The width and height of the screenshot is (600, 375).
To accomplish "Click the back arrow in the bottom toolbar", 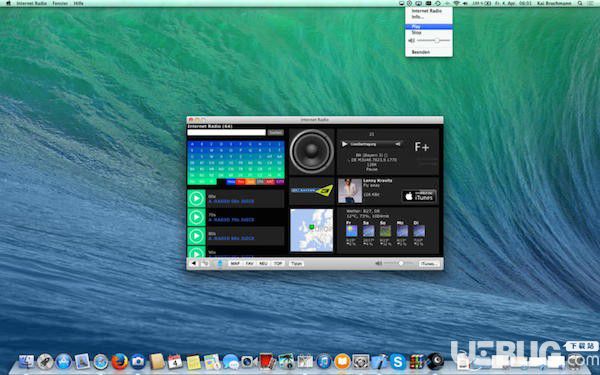I will [x=194, y=263].
